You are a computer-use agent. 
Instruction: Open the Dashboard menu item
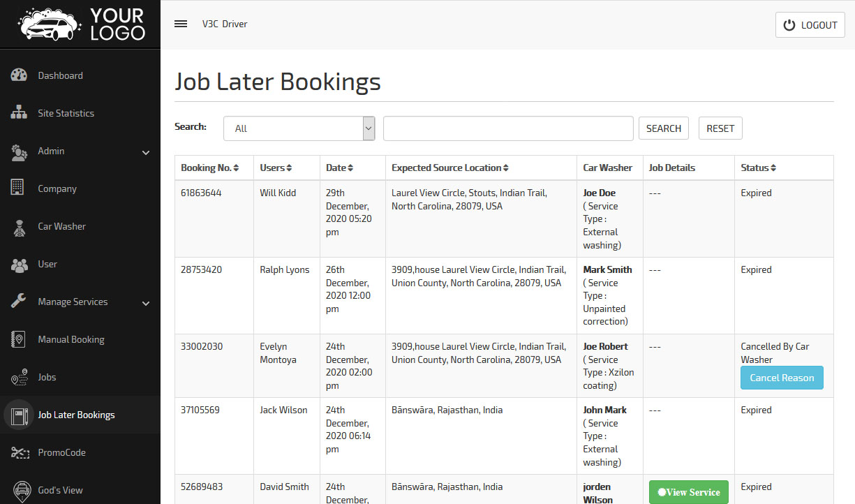[80, 75]
